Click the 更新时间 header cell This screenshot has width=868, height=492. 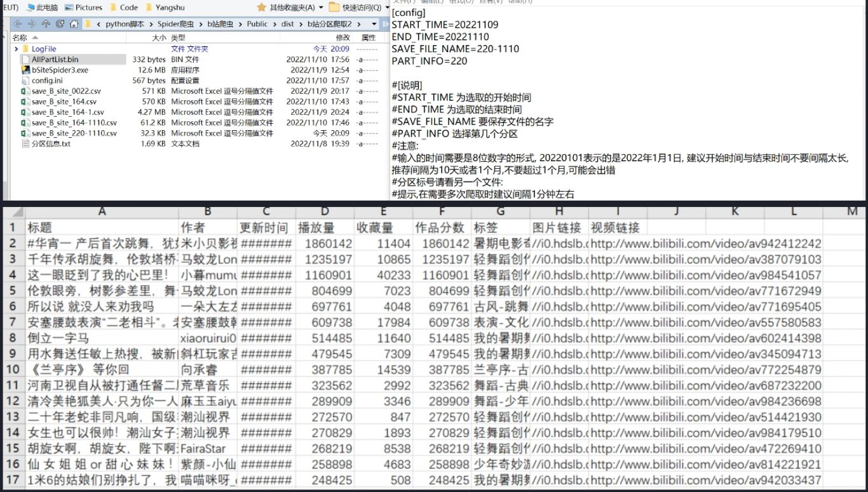tap(266, 227)
